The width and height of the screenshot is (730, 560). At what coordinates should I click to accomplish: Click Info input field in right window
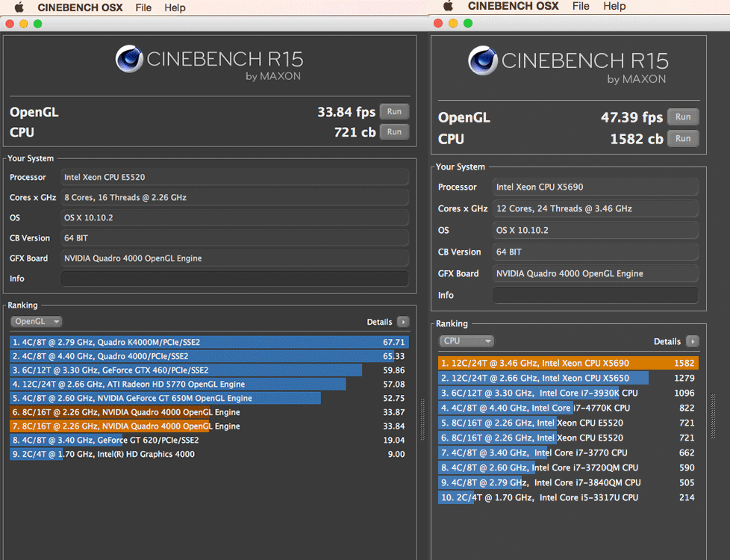click(x=596, y=296)
